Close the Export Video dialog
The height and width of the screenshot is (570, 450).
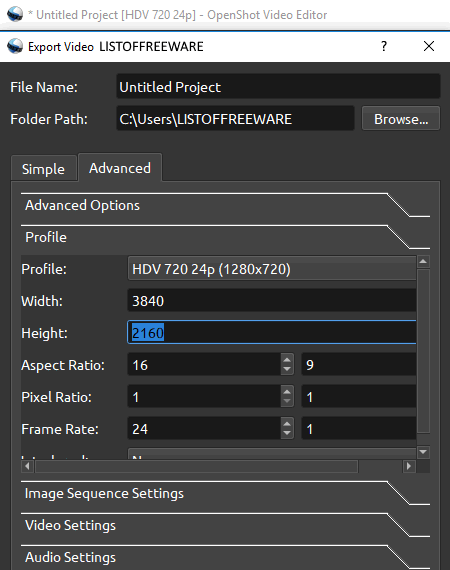(429, 46)
